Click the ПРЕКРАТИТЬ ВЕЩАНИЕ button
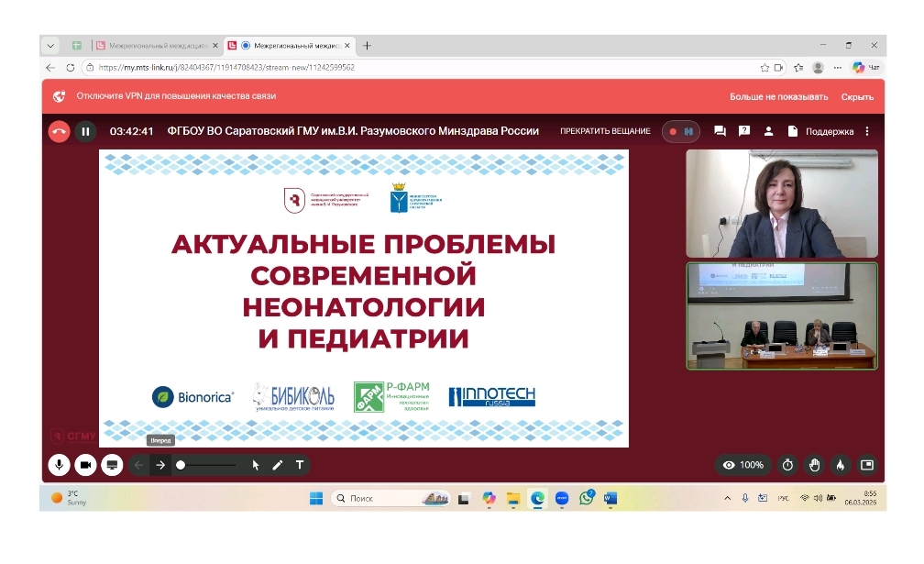This screenshot has width=924, height=564. 604,131
